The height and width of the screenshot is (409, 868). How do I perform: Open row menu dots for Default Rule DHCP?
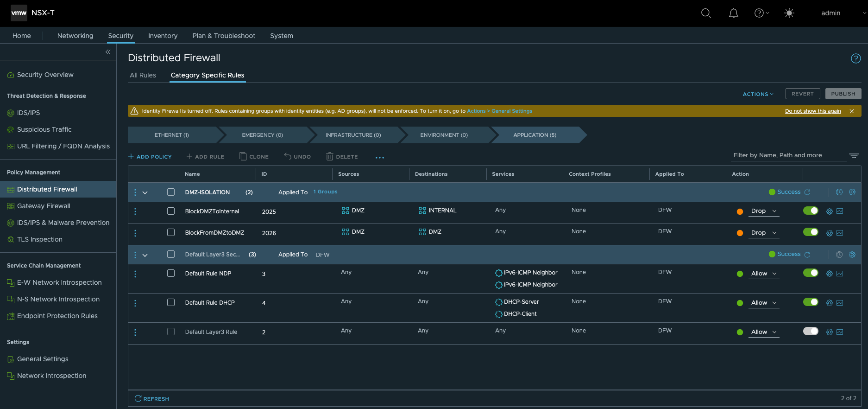[x=135, y=303]
